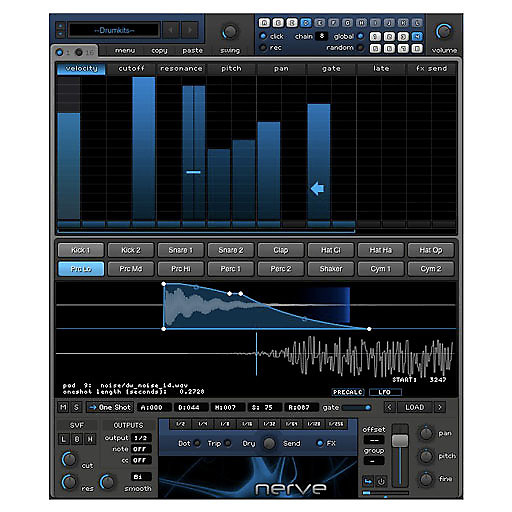Load the next sample with right arrow

pos(440,407)
